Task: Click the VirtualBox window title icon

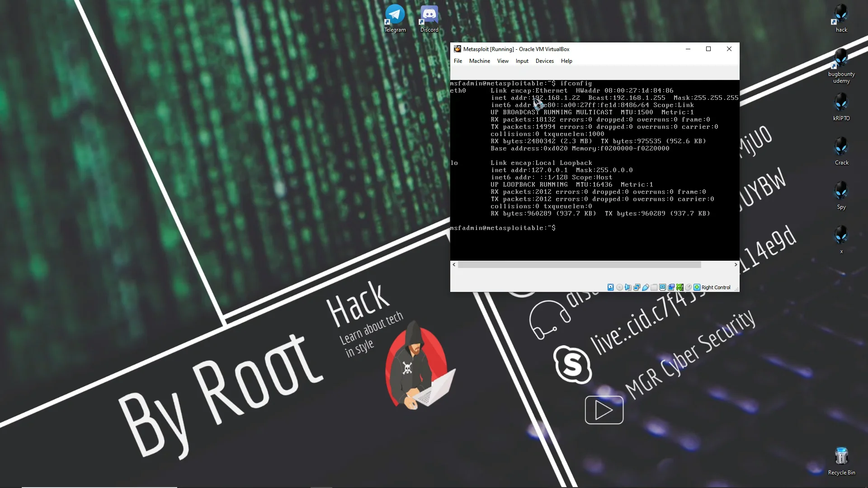Action: coord(458,49)
